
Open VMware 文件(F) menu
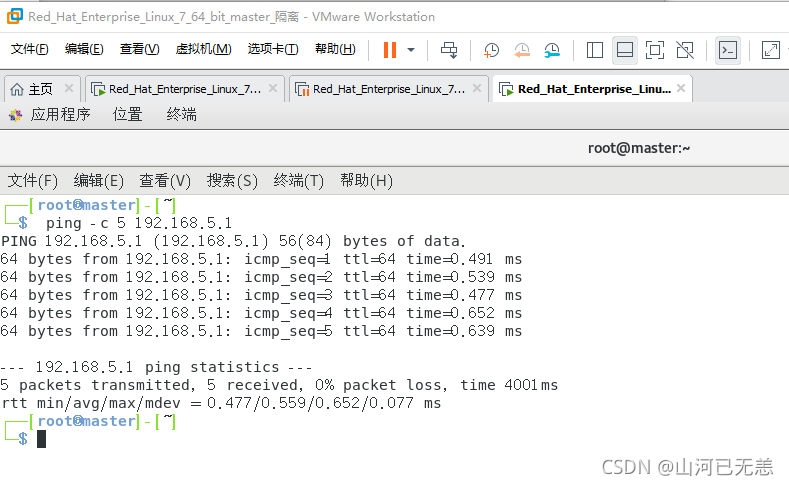pos(30,49)
